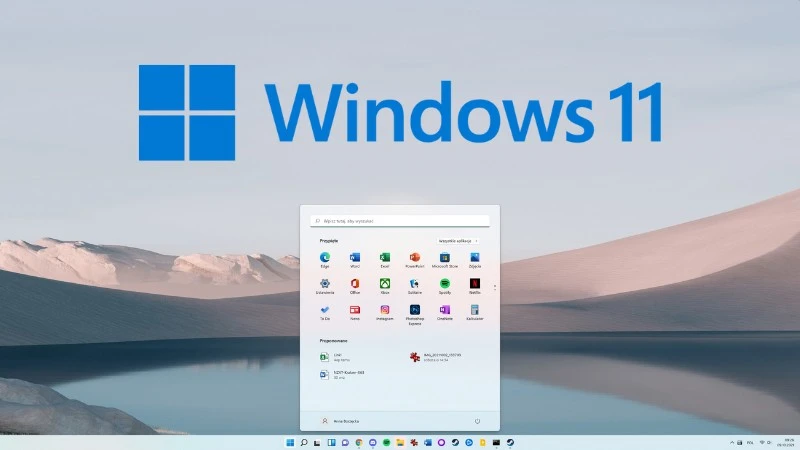Open all apps (Wszystkie aplikacje) list

pos(458,241)
